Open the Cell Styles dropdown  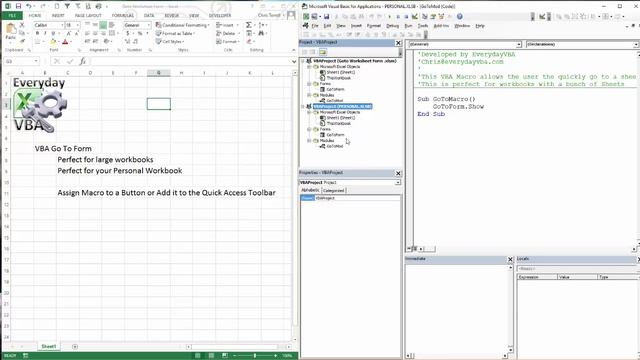tap(170, 42)
